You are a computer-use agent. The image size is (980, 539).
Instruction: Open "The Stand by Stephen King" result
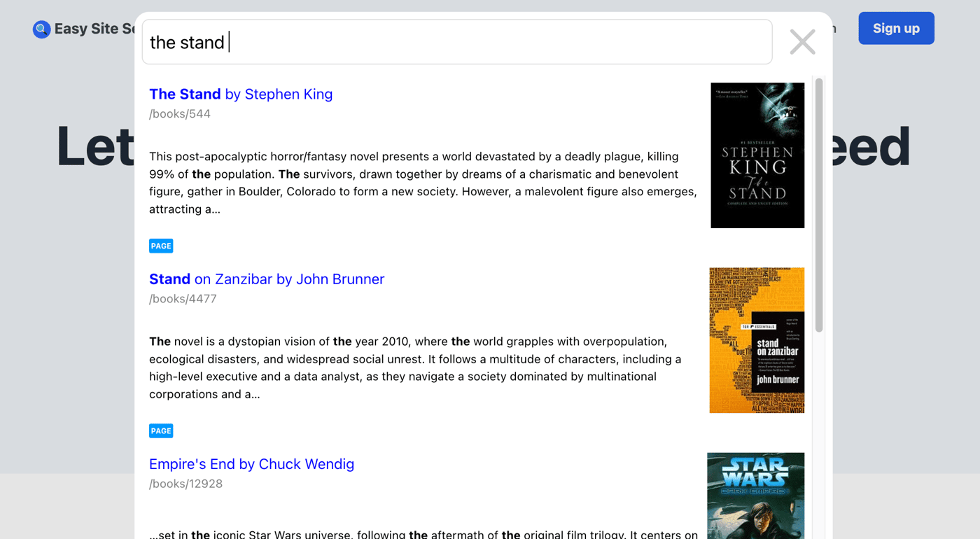tap(241, 94)
